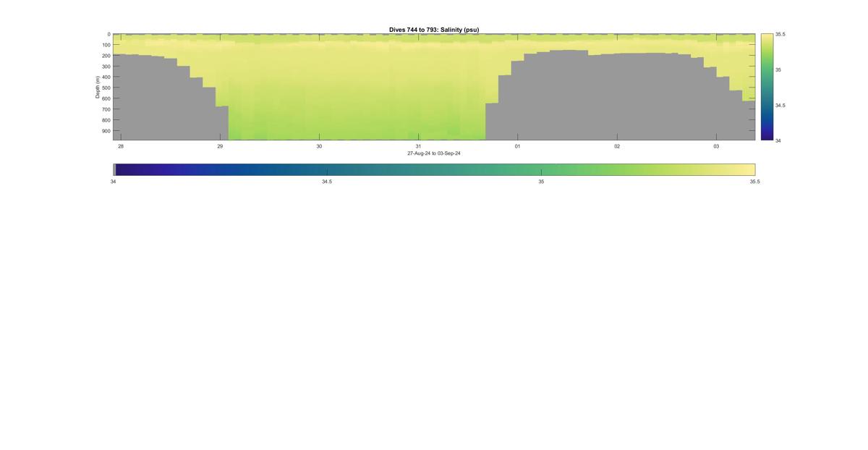Select date tick label "02" on time axis
This screenshot has width=868, height=450.
[617, 146]
